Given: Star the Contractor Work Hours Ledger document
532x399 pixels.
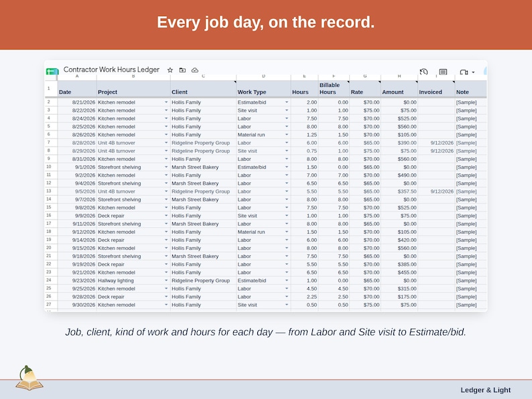Looking at the screenshot, I should (x=170, y=70).
